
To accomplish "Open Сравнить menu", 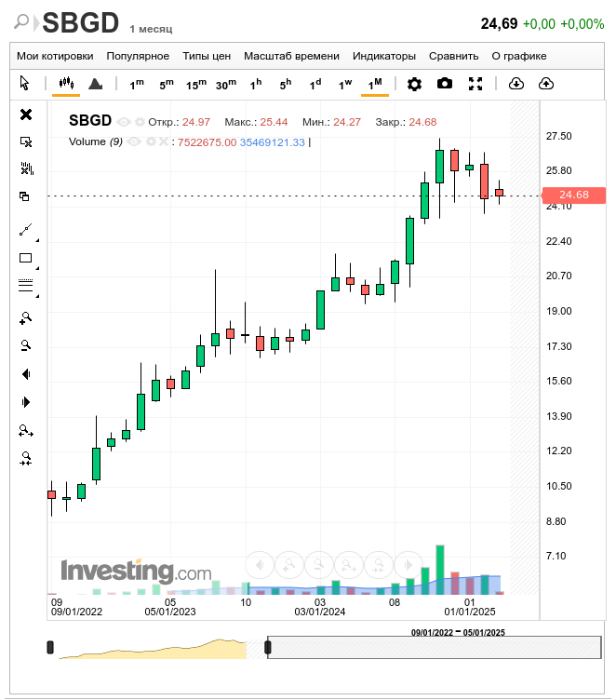I will coord(453,56).
